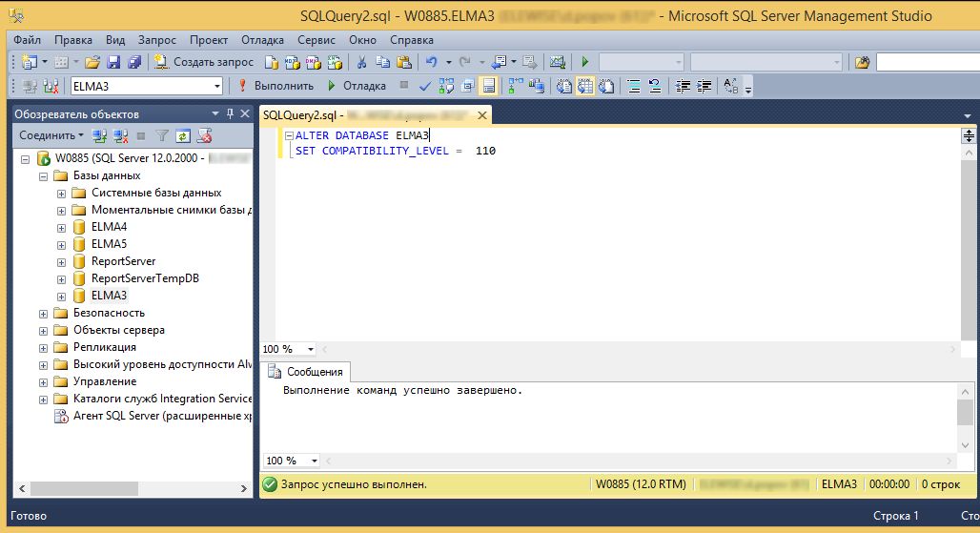980x533 pixels.
Task: Open the Соединить connect dropdown
Action: click(51, 135)
